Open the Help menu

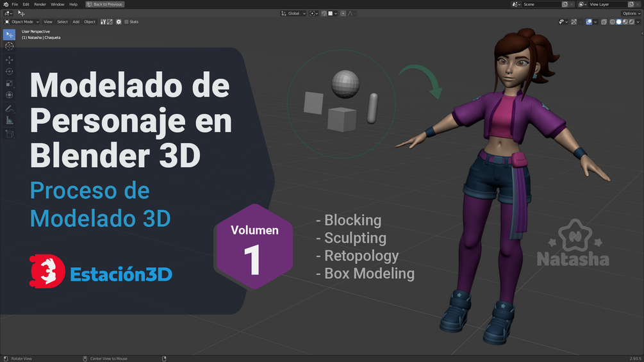pos(73,4)
